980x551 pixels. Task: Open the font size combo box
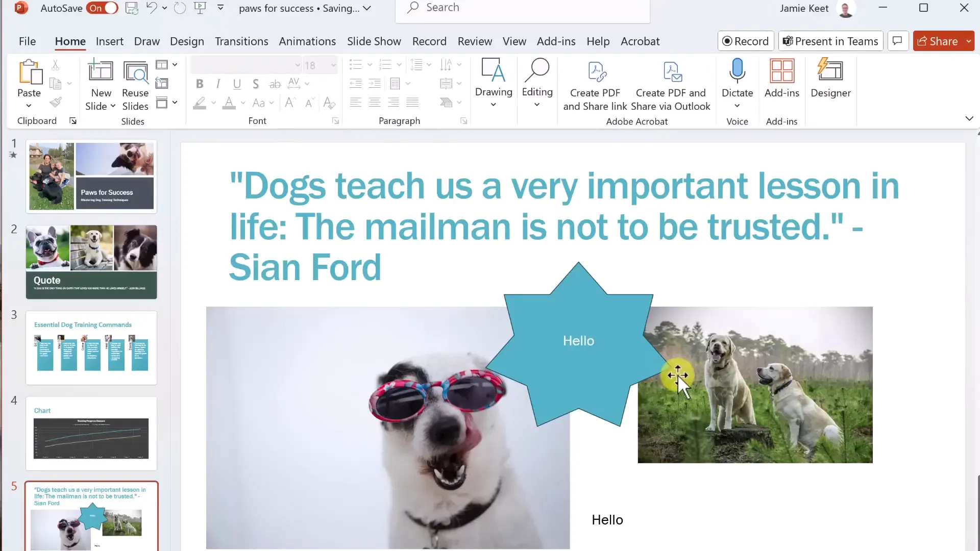320,65
